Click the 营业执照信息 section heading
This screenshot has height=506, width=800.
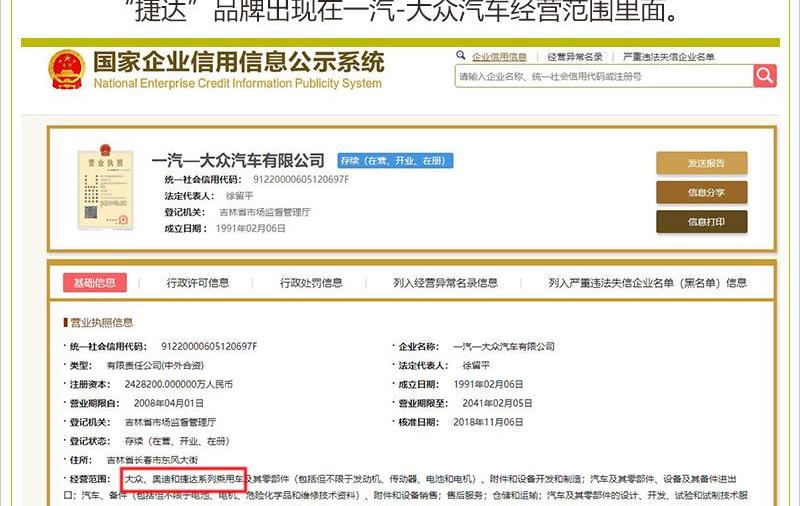coord(101,322)
